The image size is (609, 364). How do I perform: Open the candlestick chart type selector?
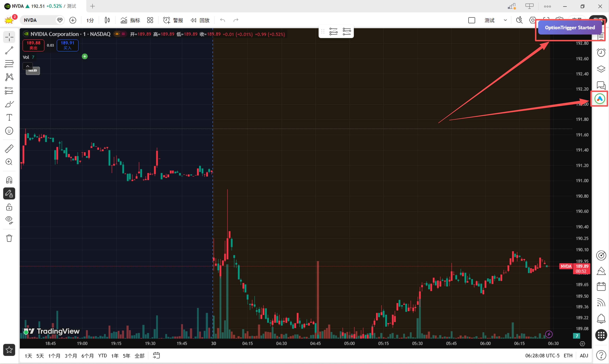(107, 20)
